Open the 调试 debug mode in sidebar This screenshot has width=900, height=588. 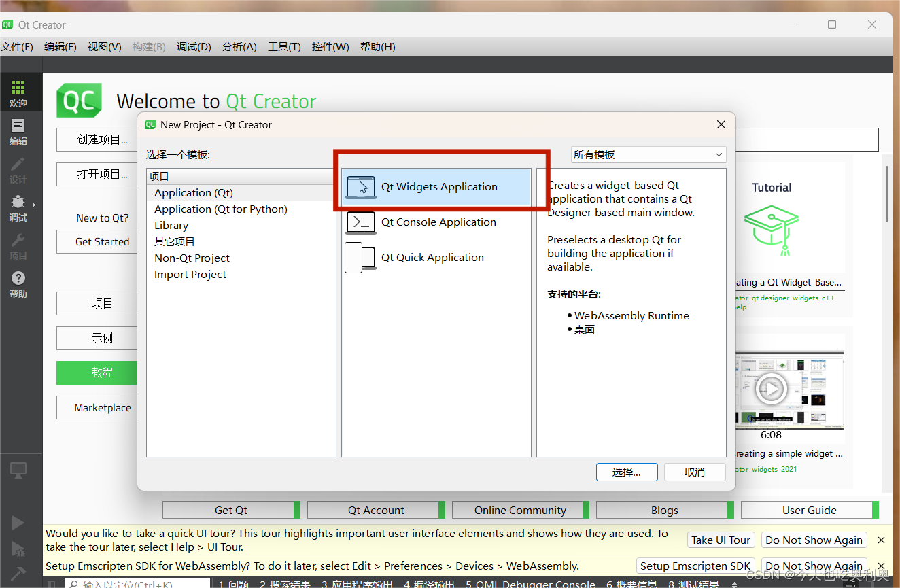coord(18,208)
